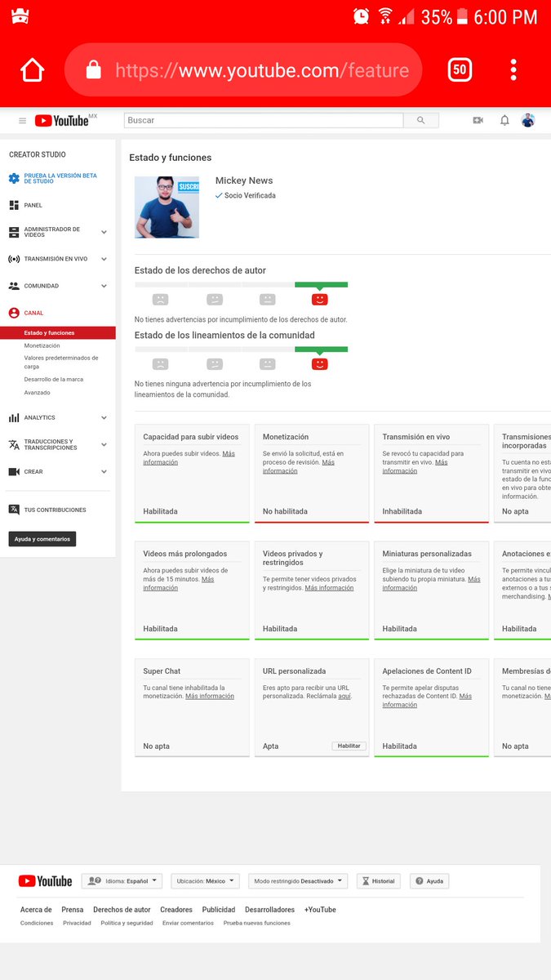This screenshot has height=980, width=551.
Task: Click Más información in Videos más prolongados
Action: (178, 583)
